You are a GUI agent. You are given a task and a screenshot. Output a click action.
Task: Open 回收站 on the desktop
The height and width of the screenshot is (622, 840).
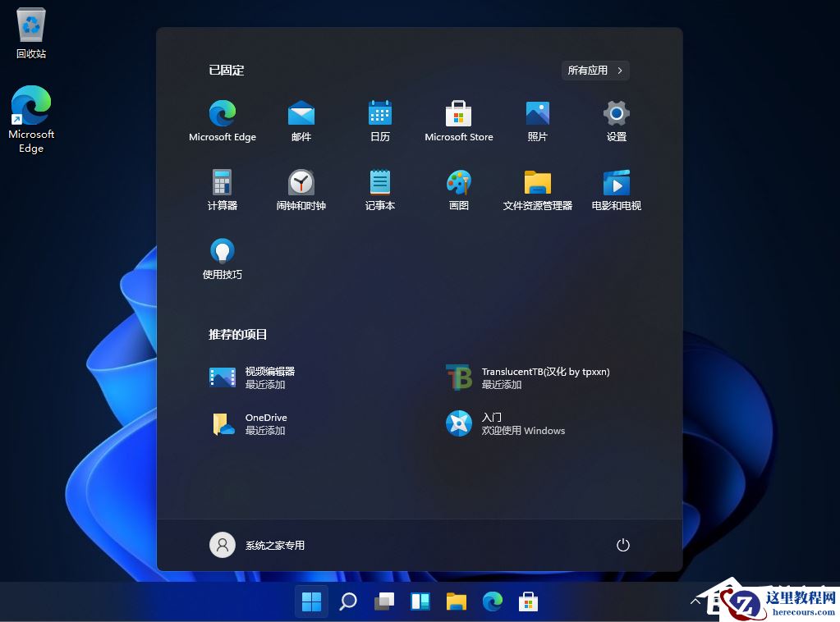tap(31, 31)
